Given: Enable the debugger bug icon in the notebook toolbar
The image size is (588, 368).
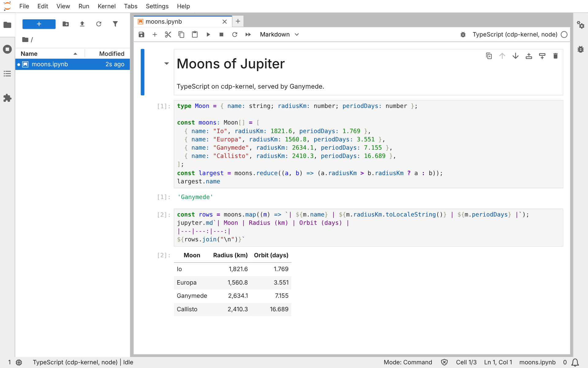Looking at the screenshot, I should (463, 35).
